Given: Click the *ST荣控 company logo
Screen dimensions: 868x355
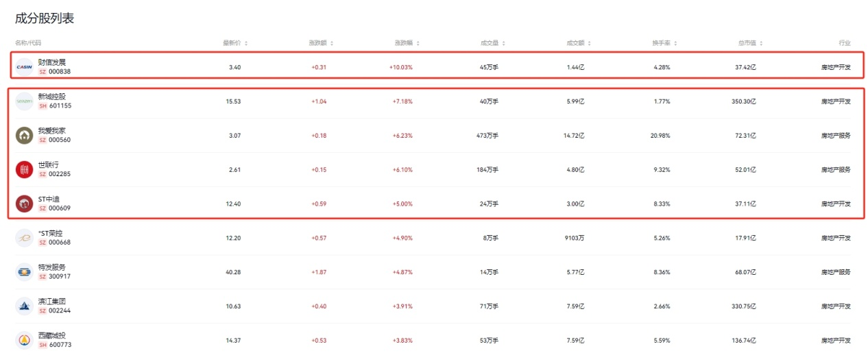Looking at the screenshot, I should point(24,238).
